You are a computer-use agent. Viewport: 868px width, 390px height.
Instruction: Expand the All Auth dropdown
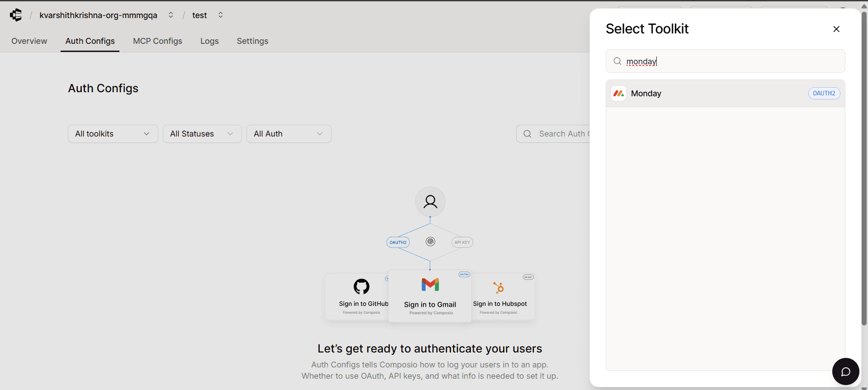click(x=289, y=134)
